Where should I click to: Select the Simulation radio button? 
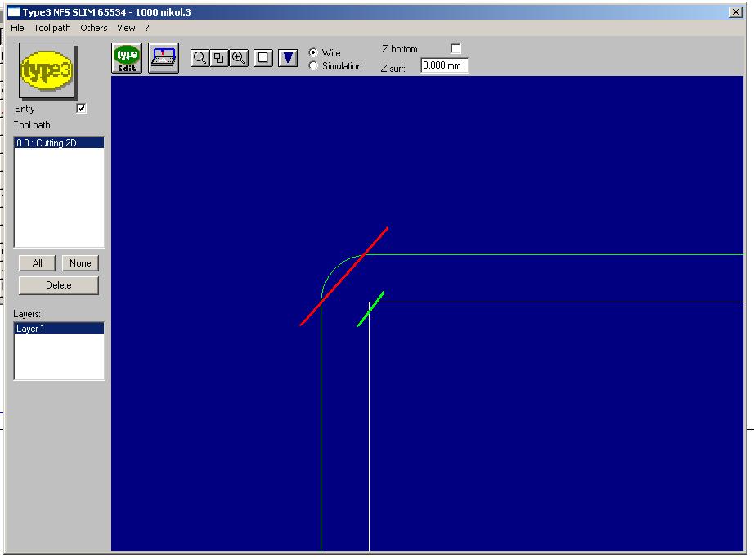click(x=313, y=66)
